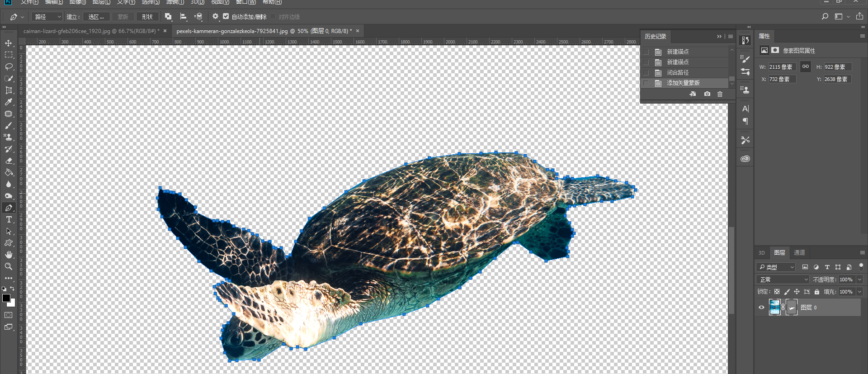Select the Eyedropper tool

click(9, 102)
